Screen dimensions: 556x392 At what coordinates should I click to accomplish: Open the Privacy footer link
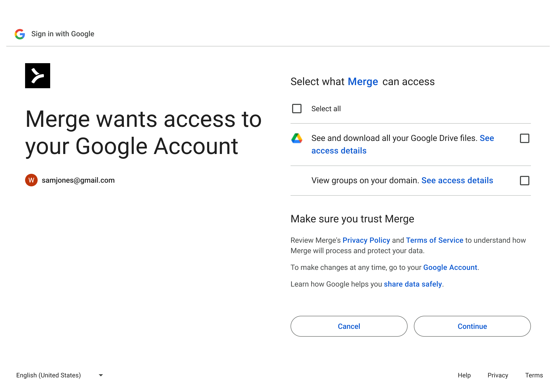point(498,375)
